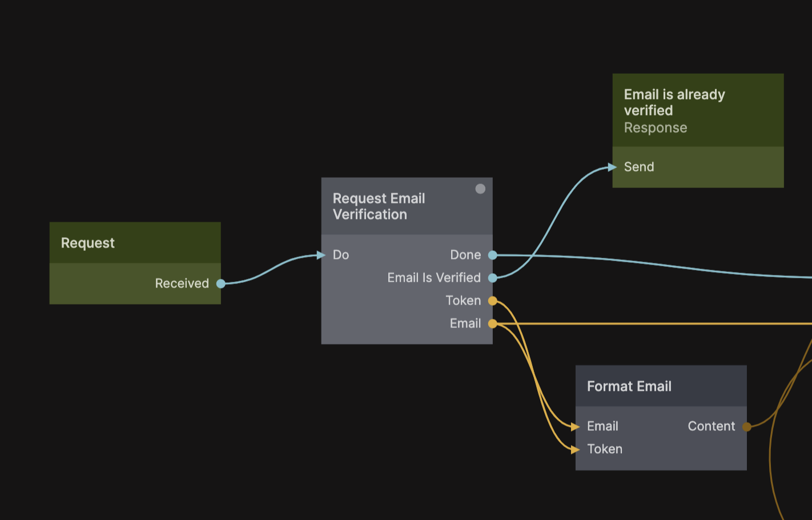Image resolution: width=812 pixels, height=520 pixels.
Task: Click the Email Is Verified output dot
Action: [x=492, y=278]
